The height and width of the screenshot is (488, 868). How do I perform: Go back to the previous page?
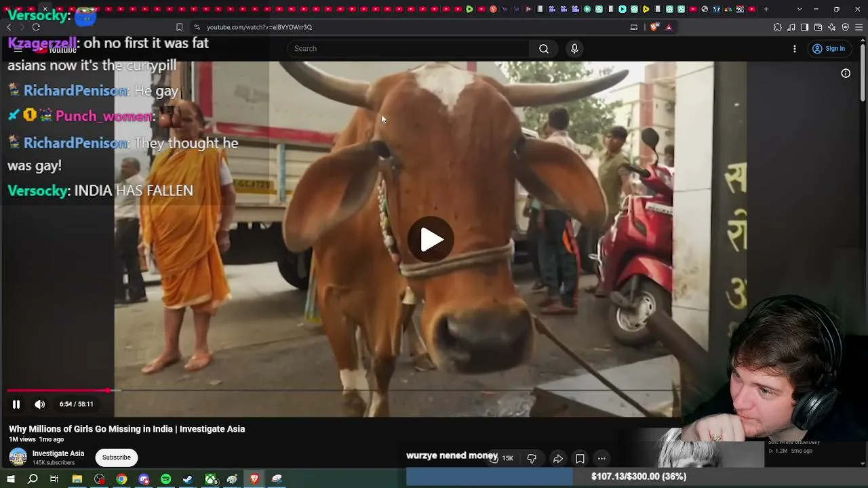point(9,27)
